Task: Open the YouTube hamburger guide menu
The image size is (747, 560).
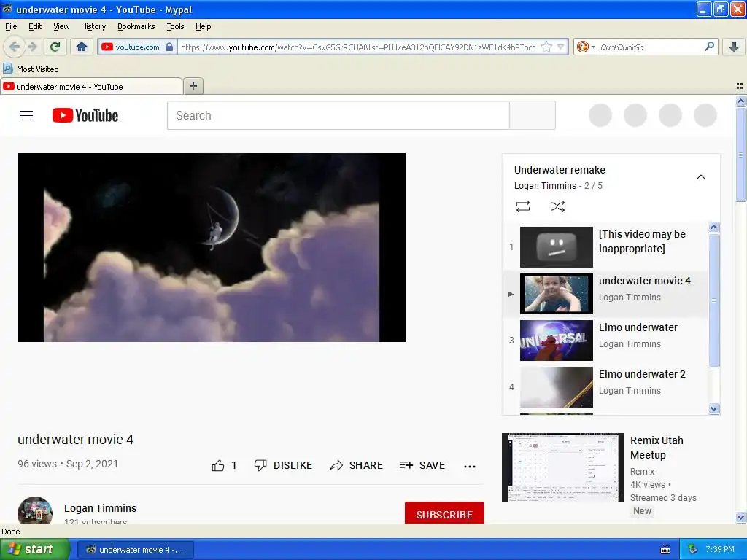Action: (x=26, y=116)
